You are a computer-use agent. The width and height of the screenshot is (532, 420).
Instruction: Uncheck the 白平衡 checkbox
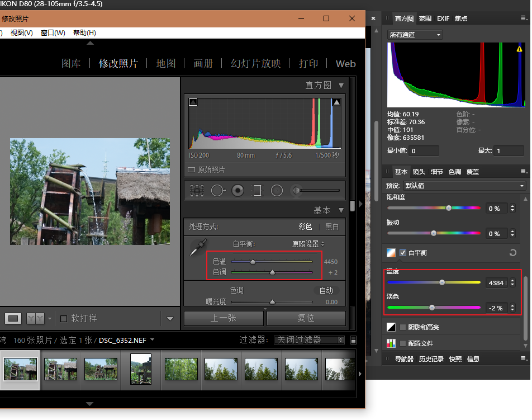[403, 253]
